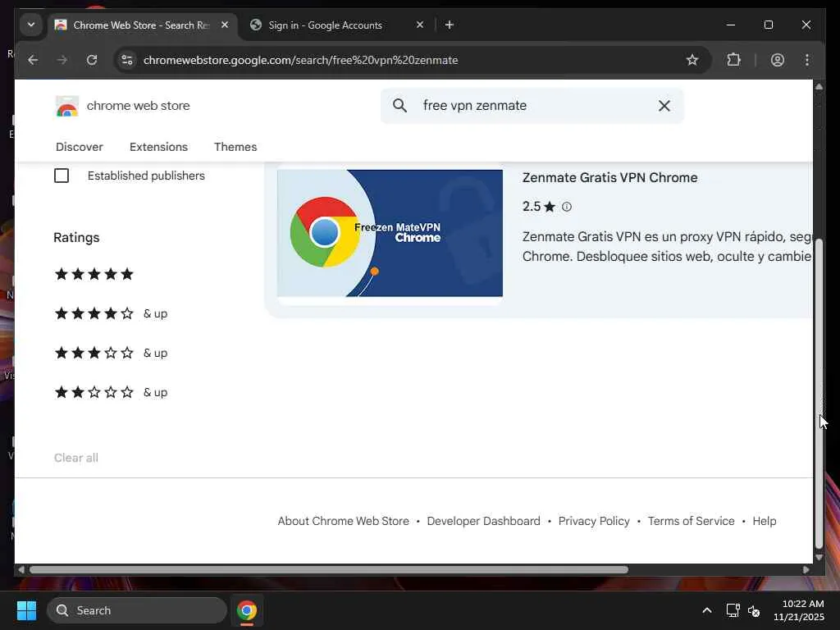Close the Chrome Web Store tab

pyautogui.click(x=225, y=25)
